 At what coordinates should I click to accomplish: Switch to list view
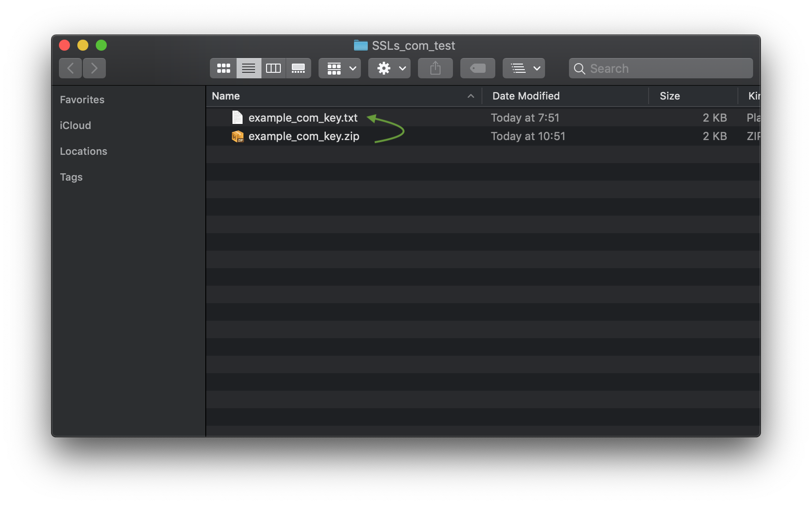pyautogui.click(x=249, y=68)
